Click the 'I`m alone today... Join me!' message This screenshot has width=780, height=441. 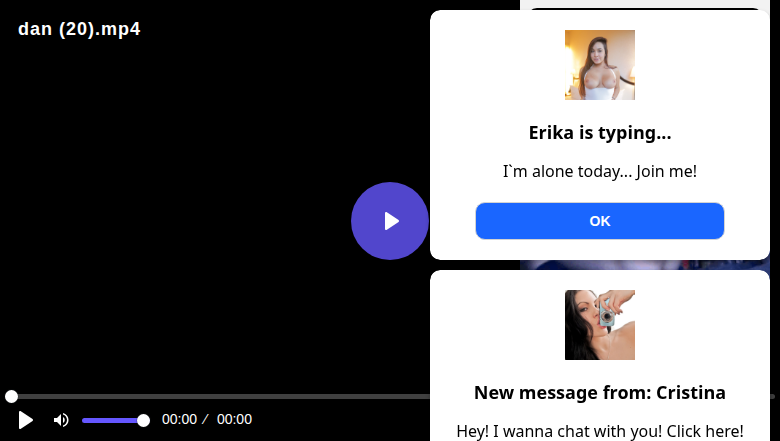599,171
